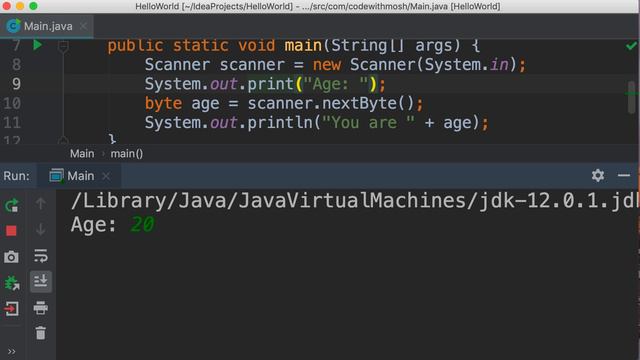Image resolution: width=640 pixels, height=360 pixels.
Task: Click the JDK path line in console
Action: click(x=353, y=201)
